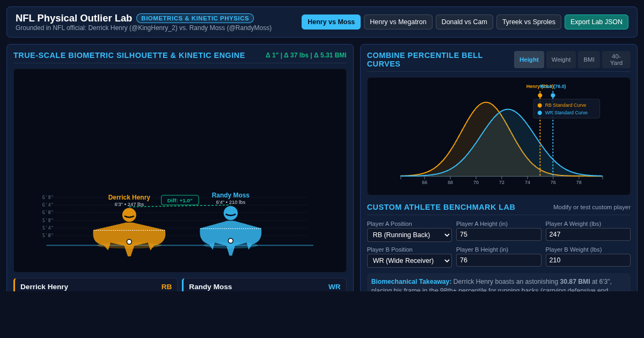Open Player B Position dropdown
This screenshot has height=338, width=644.
tap(409, 261)
